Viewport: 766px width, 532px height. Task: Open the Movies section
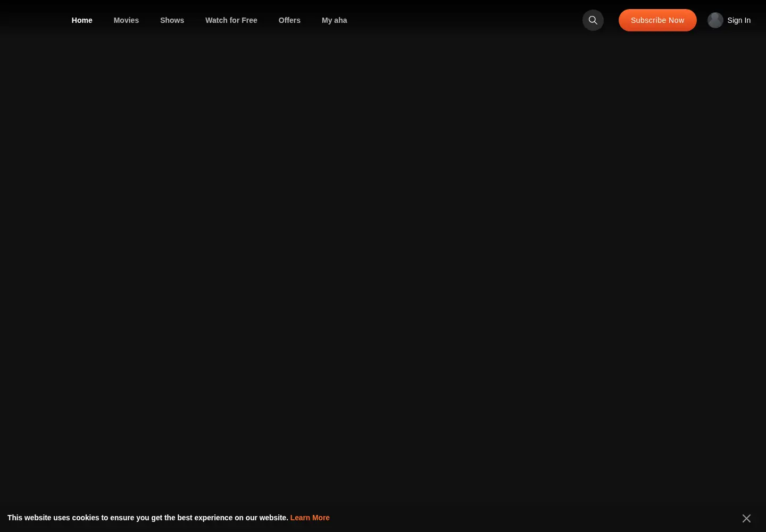[x=126, y=20]
